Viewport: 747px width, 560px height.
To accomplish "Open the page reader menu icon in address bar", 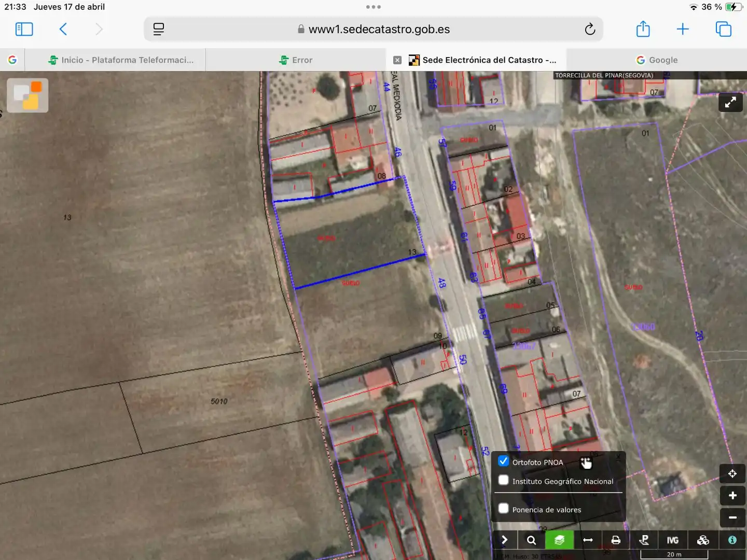I will [x=159, y=29].
